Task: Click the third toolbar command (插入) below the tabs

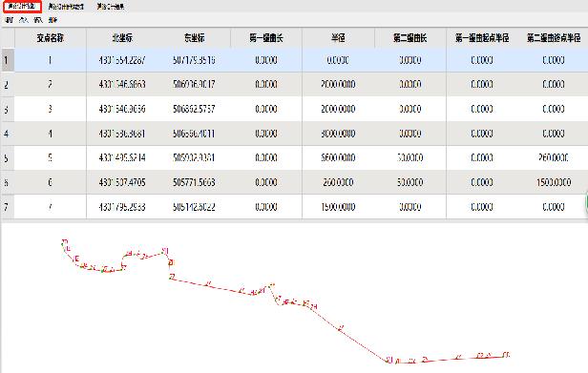Action: [x=38, y=20]
